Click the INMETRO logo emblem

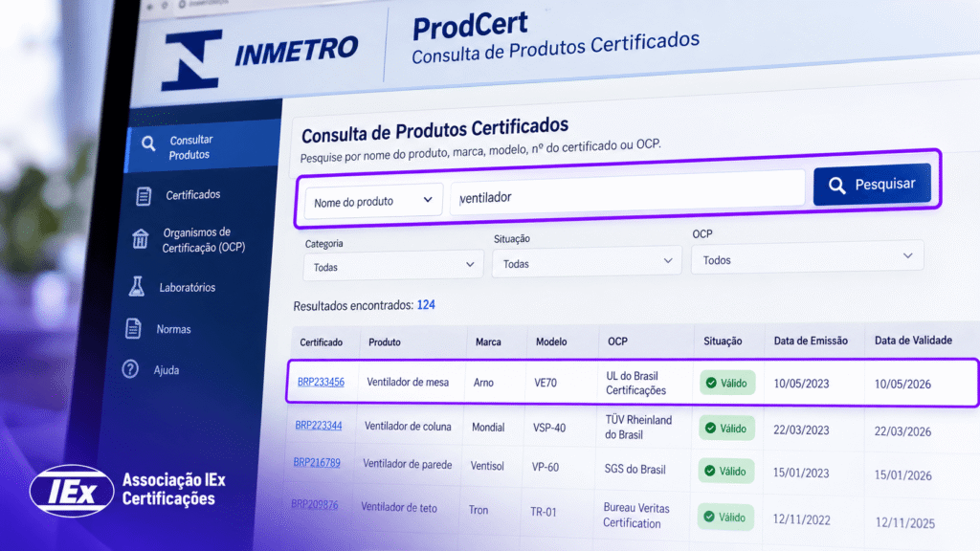pos(192,60)
